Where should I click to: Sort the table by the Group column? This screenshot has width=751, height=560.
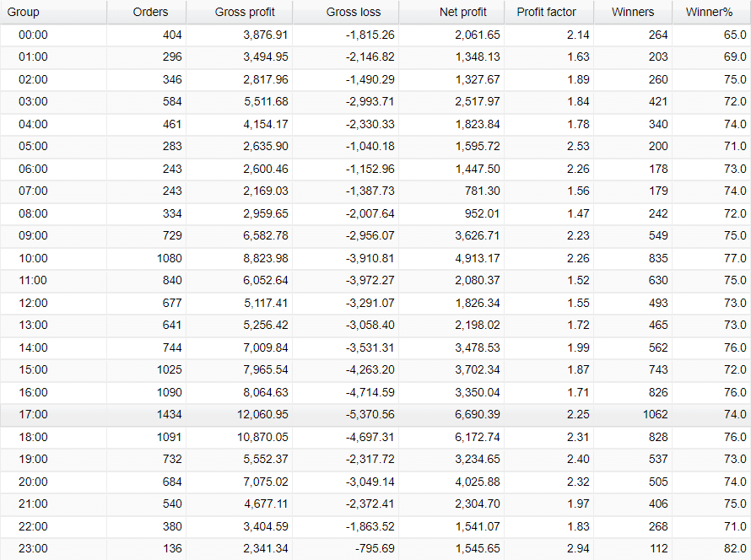coord(25,12)
